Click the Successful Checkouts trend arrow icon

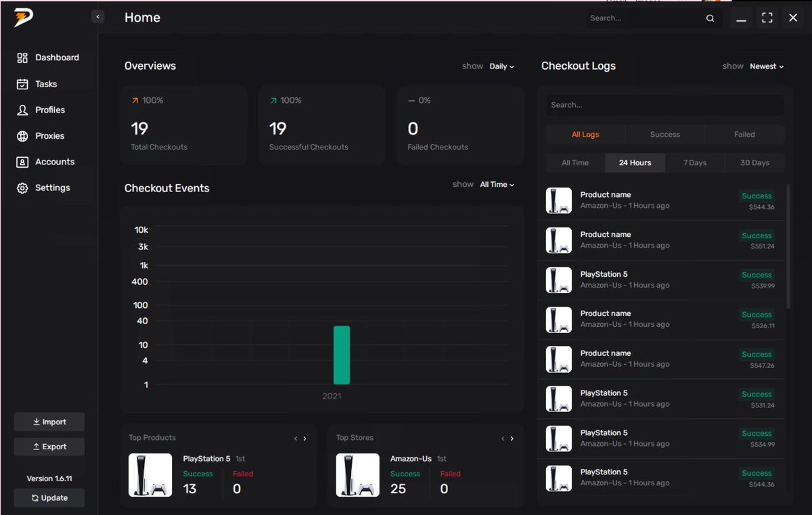coord(273,100)
